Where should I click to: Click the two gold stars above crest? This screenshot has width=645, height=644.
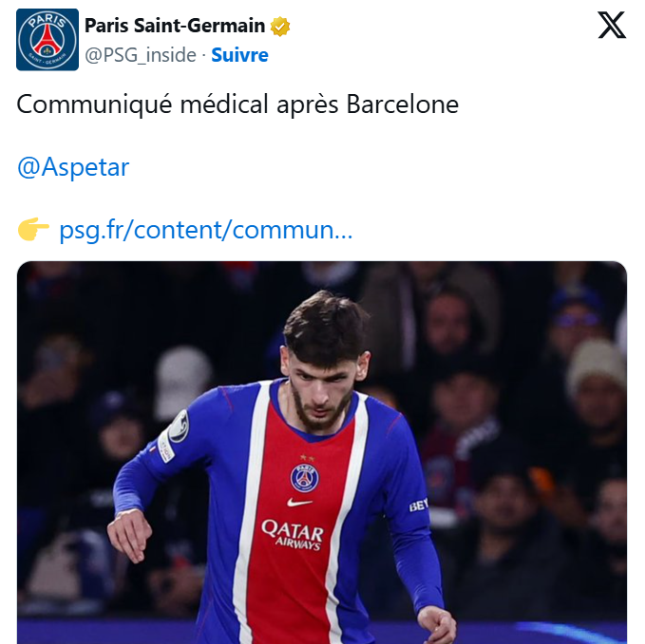(307, 458)
